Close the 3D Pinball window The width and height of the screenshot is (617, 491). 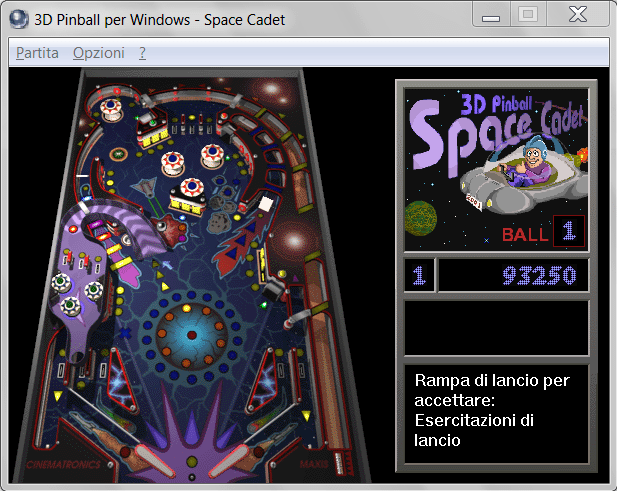coord(578,15)
